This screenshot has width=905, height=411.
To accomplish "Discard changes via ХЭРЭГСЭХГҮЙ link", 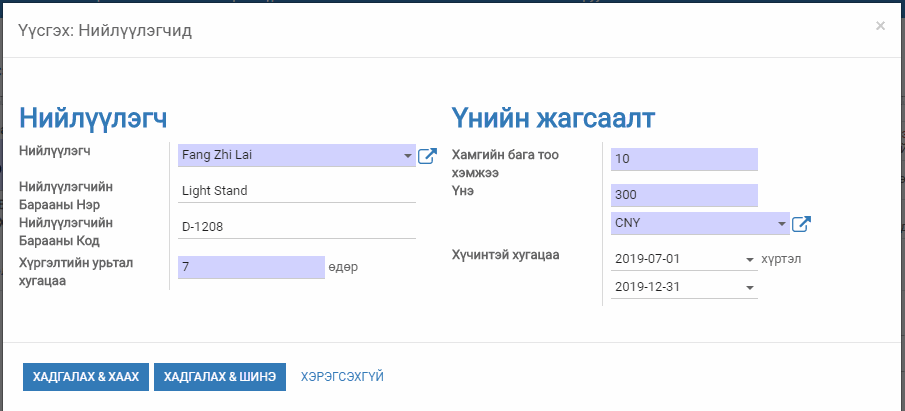I will pyautogui.click(x=342, y=376).
